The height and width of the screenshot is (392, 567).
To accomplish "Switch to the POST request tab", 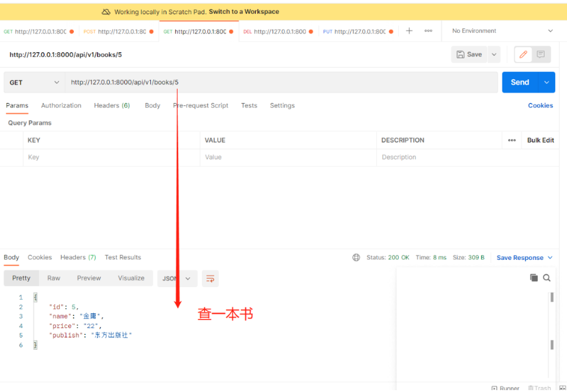I will pyautogui.click(x=119, y=32).
